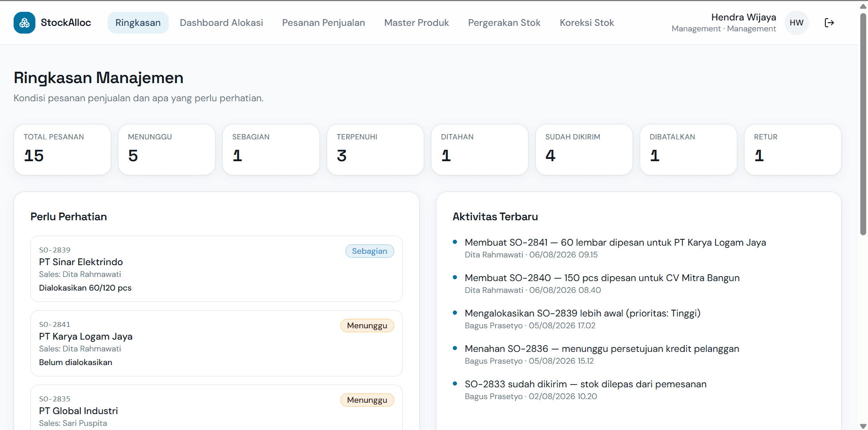Click the scrollbar down arrow
The width and height of the screenshot is (868, 430).
tap(863, 426)
